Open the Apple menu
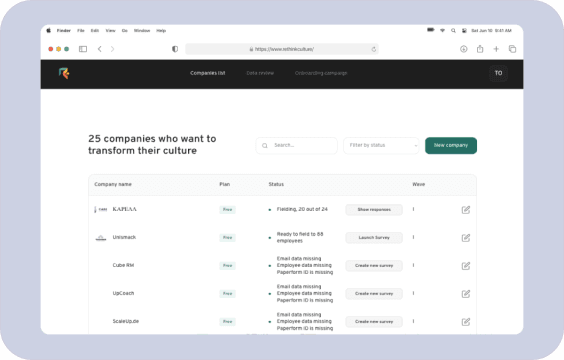 (x=49, y=31)
